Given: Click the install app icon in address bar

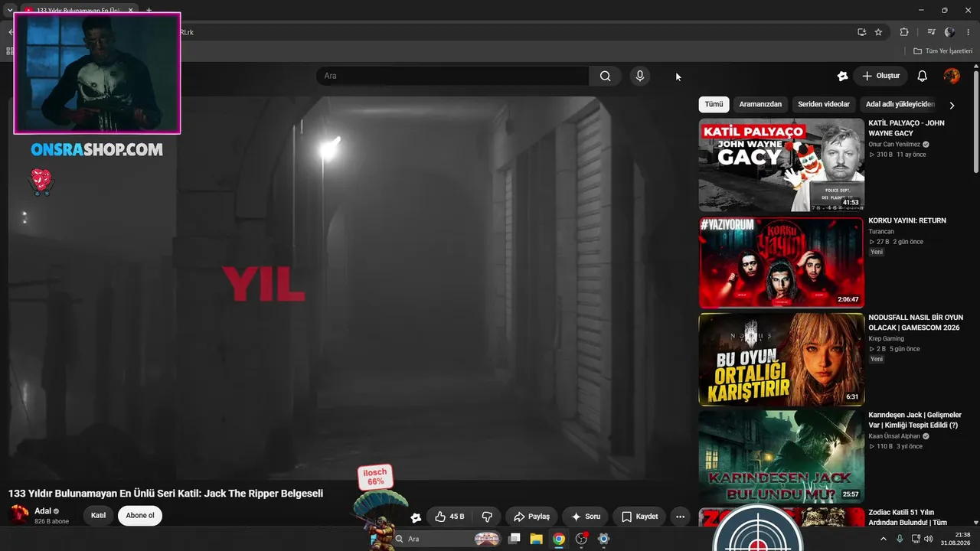Looking at the screenshot, I should point(861,32).
